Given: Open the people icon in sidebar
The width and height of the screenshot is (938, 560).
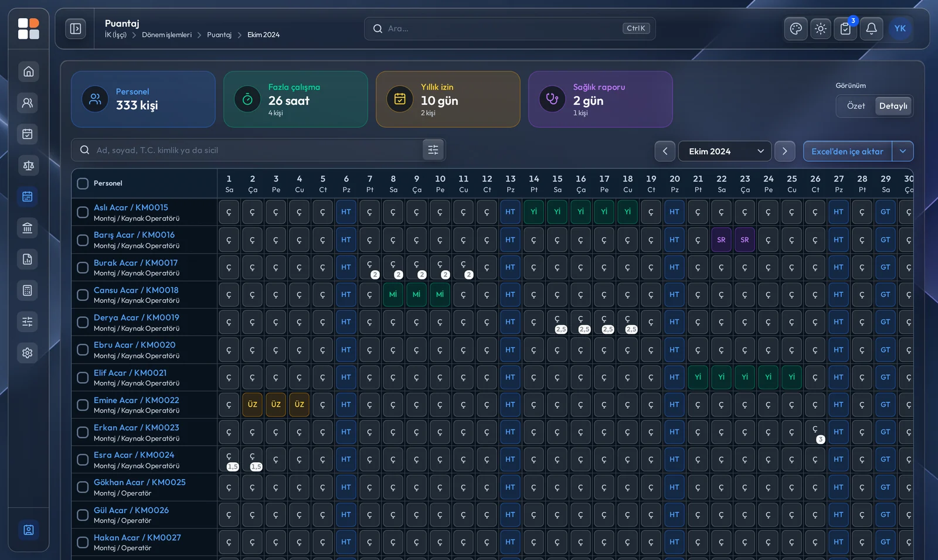Looking at the screenshot, I should coord(28,103).
